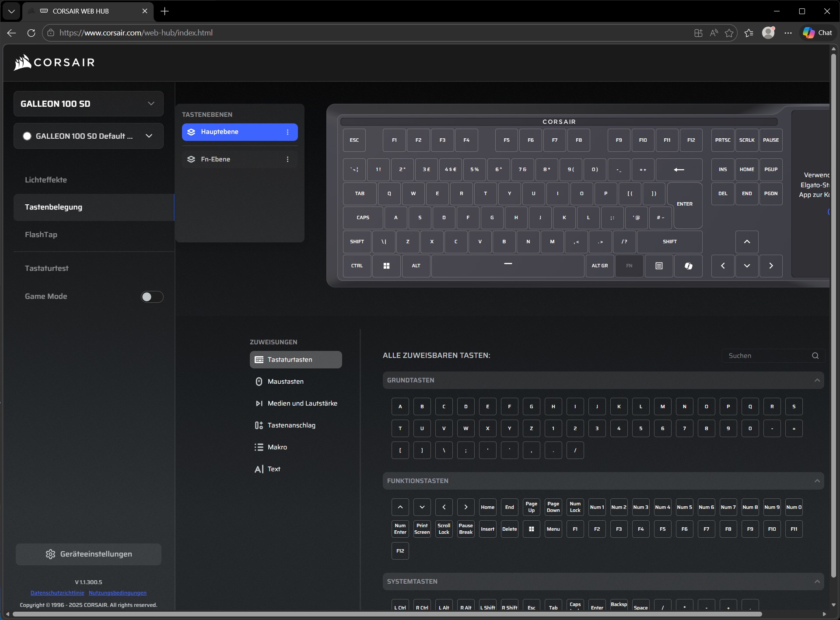Select the Windows key in Funktionstasten list

pyautogui.click(x=531, y=529)
